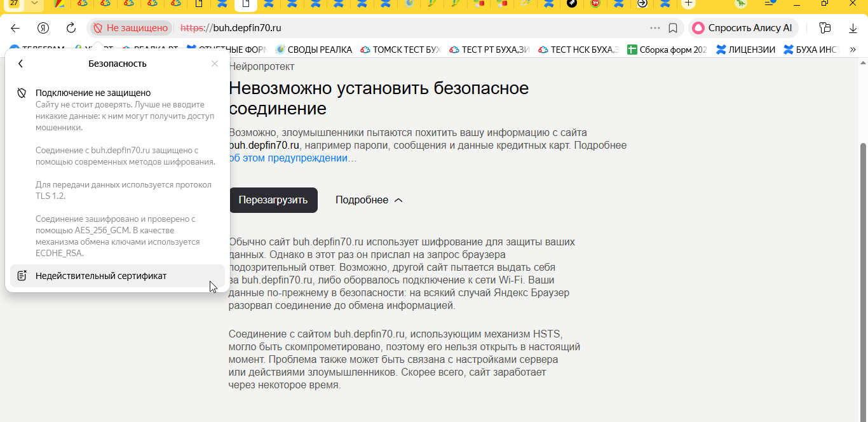Click the "Безопасность" panel title
868x422 pixels.
[x=118, y=64]
